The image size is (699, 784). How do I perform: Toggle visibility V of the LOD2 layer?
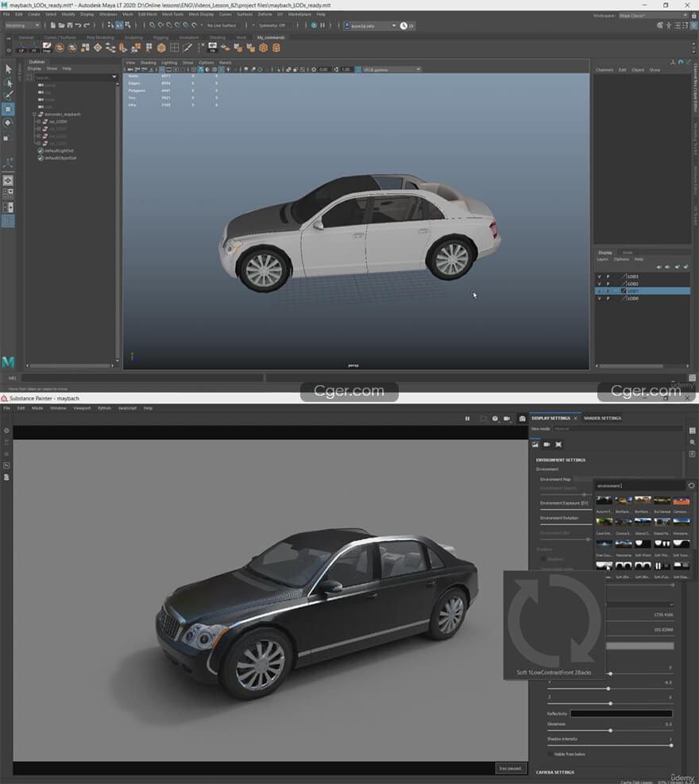[x=600, y=284]
